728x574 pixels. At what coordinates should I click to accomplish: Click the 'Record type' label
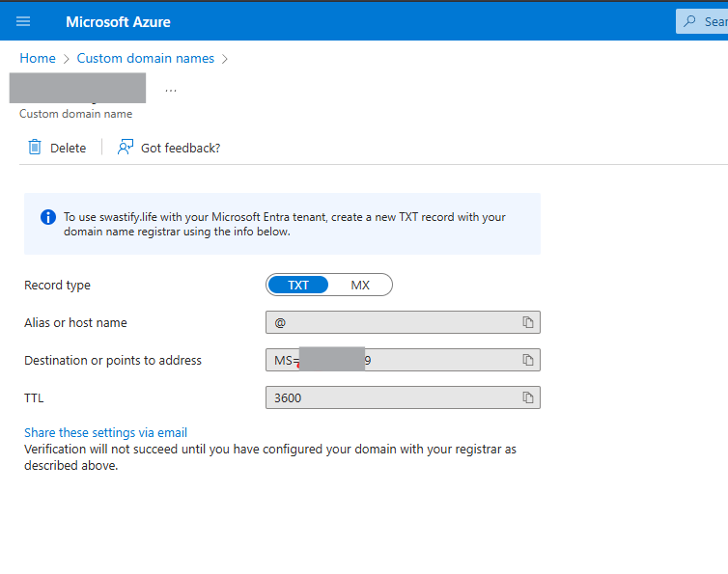point(57,285)
